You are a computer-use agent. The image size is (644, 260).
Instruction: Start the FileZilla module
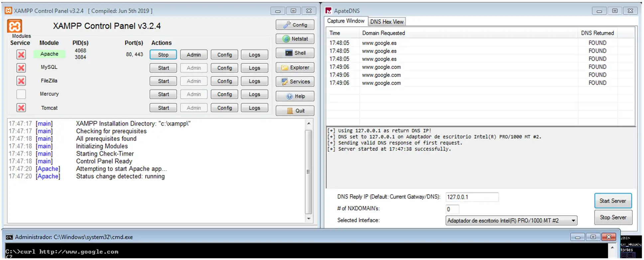coord(163,81)
